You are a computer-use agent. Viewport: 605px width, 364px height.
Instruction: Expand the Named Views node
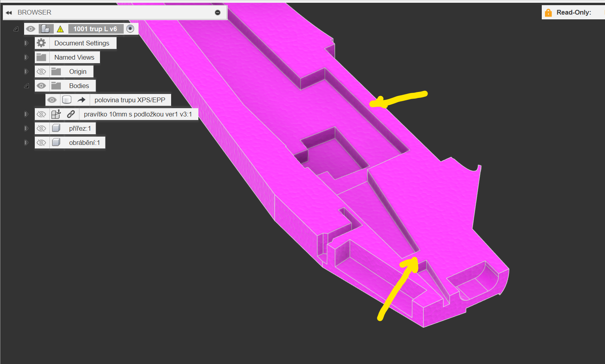26,57
